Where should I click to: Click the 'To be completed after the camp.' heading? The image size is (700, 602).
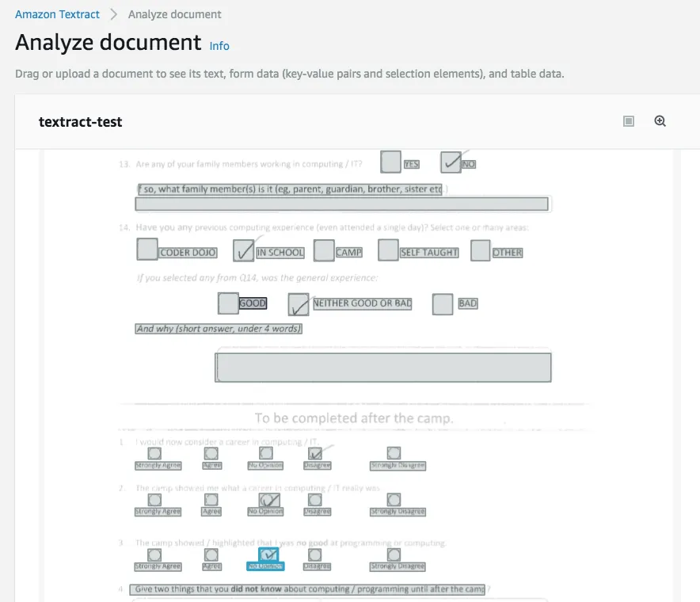coord(354,418)
